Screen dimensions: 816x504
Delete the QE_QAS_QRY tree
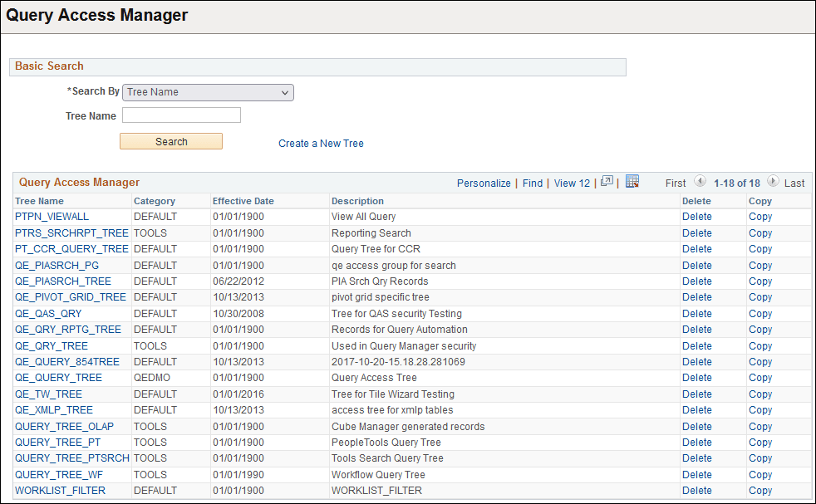pos(696,313)
